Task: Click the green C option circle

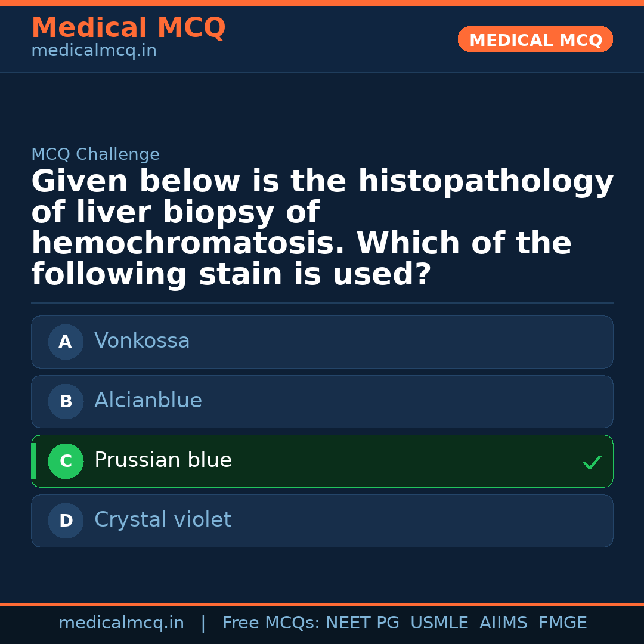Action: click(66, 461)
